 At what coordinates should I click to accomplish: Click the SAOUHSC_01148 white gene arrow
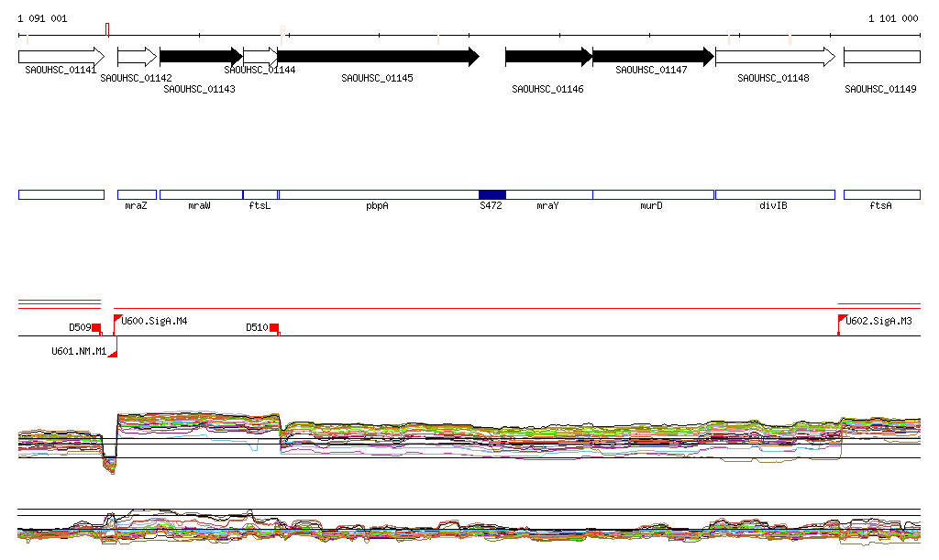pyautogui.click(x=775, y=57)
